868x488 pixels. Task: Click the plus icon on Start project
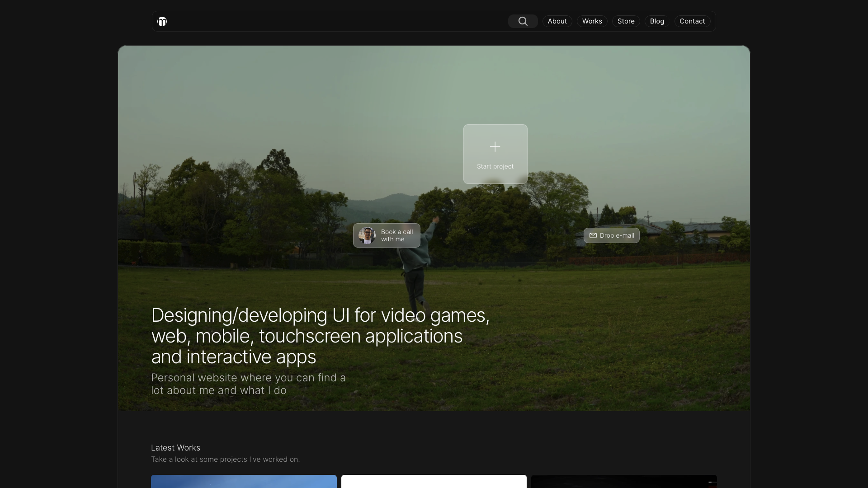click(495, 147)
